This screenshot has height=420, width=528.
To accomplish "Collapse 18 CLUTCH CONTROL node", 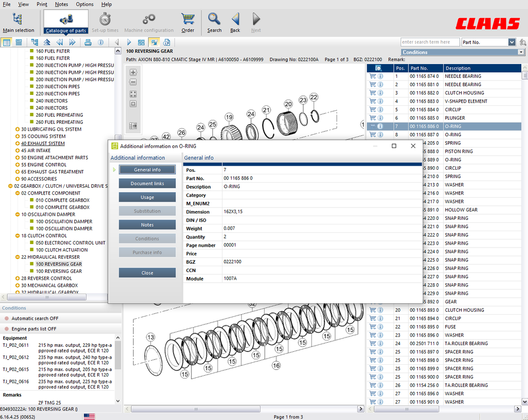I will [x=17, y=236].
